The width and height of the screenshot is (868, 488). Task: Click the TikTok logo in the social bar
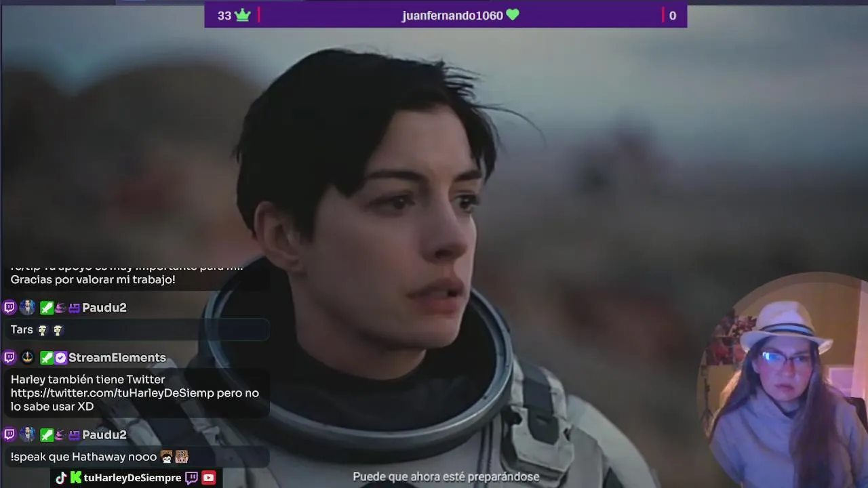(x=61, y=478)
